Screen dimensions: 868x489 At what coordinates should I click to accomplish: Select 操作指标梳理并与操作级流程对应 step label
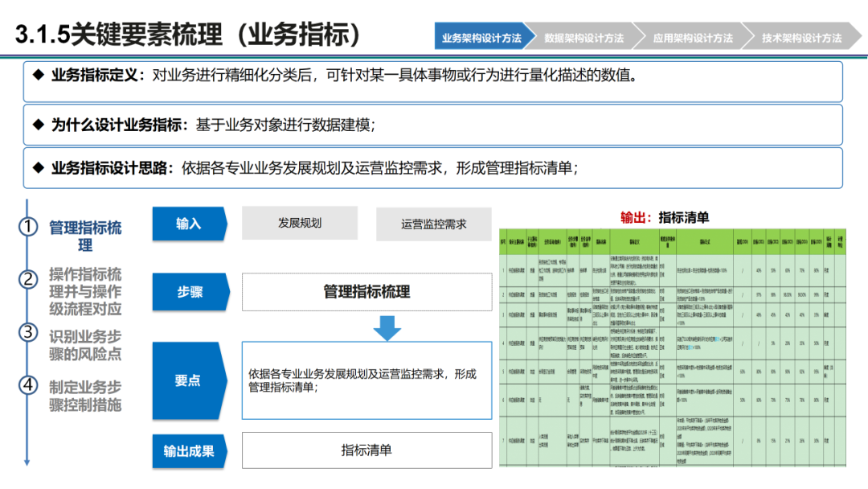[x=85, y=291]
